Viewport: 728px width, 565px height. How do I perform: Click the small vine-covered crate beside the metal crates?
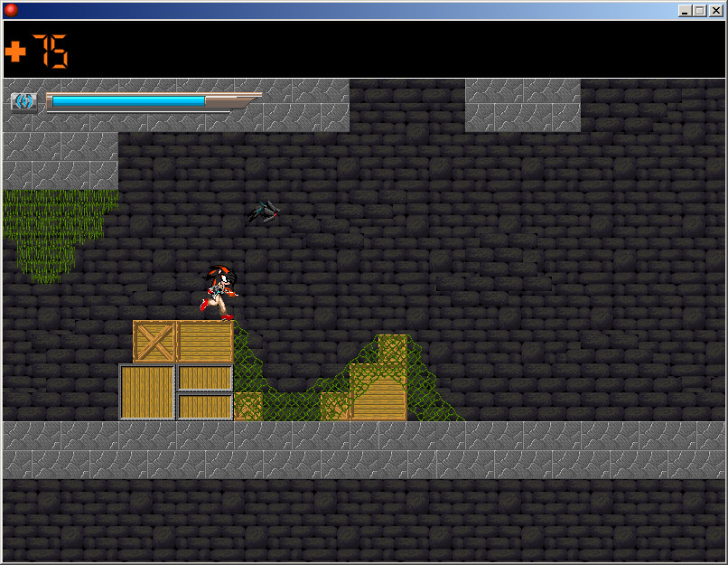[x=248, y=406]
